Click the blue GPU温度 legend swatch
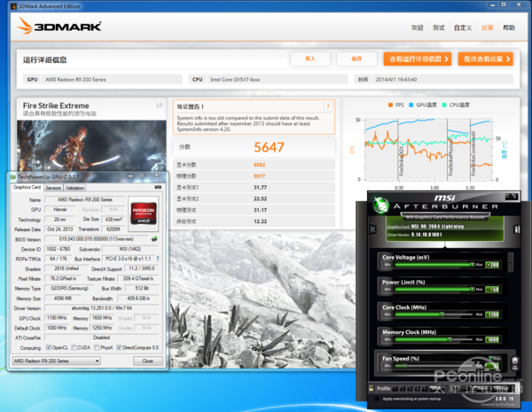 (411, 105)
